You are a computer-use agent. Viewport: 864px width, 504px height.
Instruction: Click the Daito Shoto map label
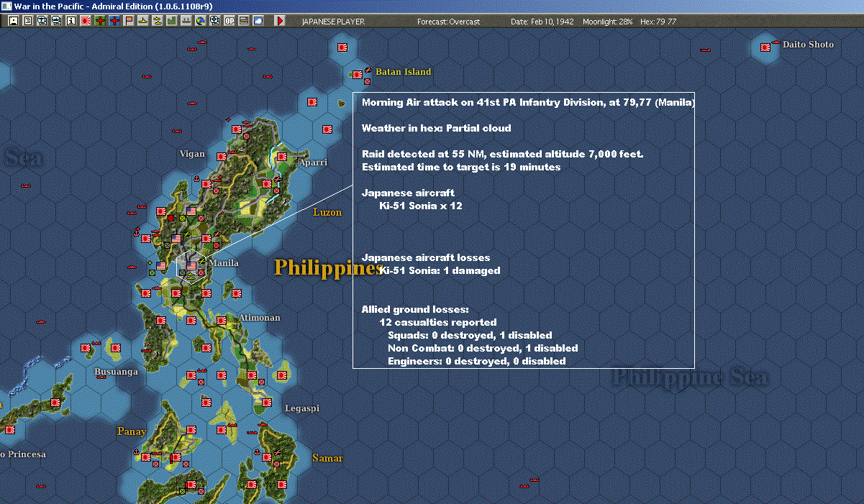tap(808, 45)
